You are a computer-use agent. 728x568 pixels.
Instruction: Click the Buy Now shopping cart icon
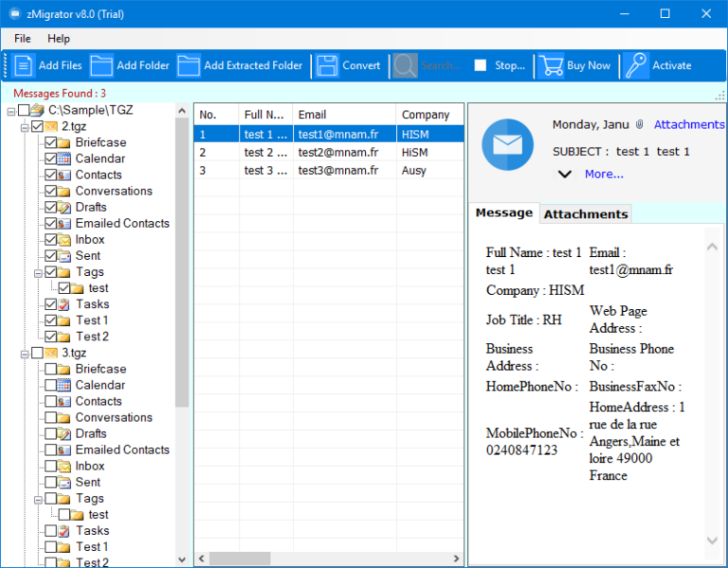pyautogui.click(x=551, y=65)
